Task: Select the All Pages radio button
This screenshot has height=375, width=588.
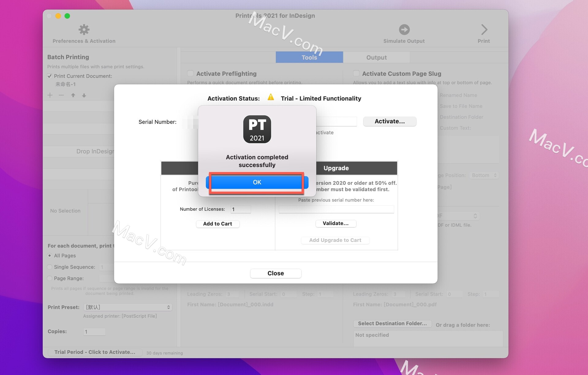Action: [50, 255]
